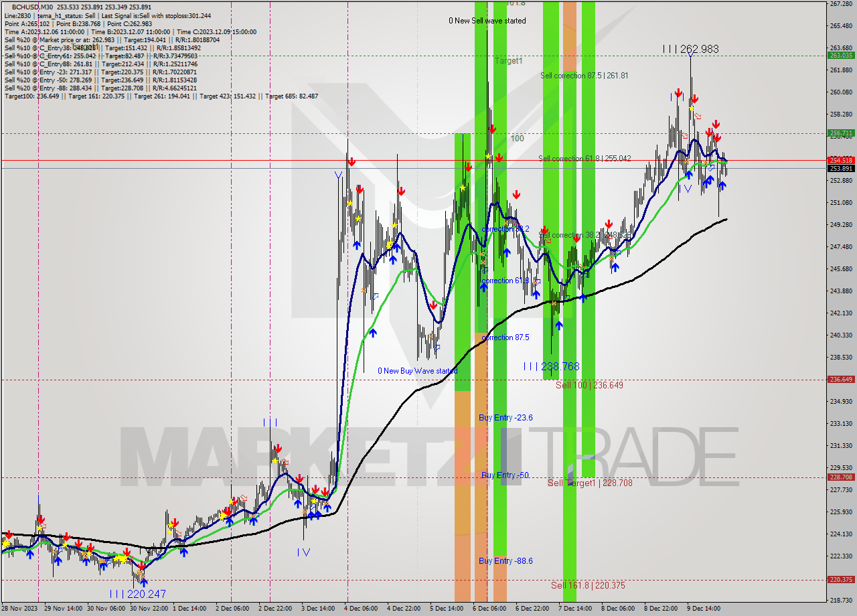Click the 249.280 price axis value
This screenshot has width=857, height=616.
[x=842, y=225]
